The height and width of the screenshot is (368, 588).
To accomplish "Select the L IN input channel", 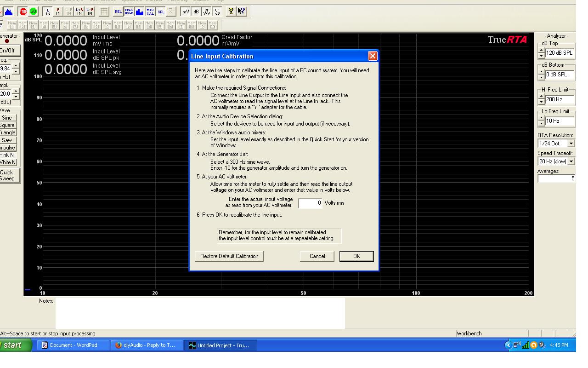I will pos(48,11).
